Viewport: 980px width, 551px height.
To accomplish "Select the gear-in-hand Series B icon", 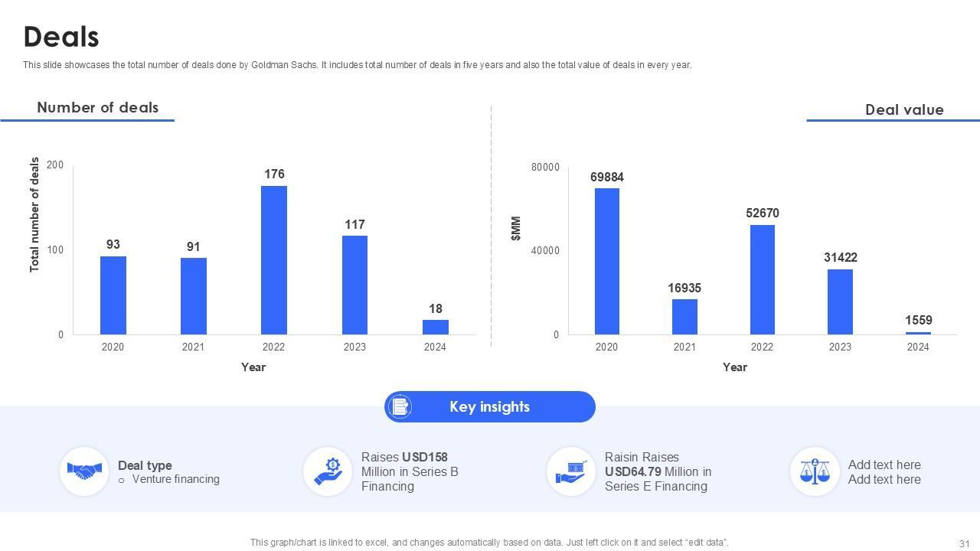I will 328,471.
